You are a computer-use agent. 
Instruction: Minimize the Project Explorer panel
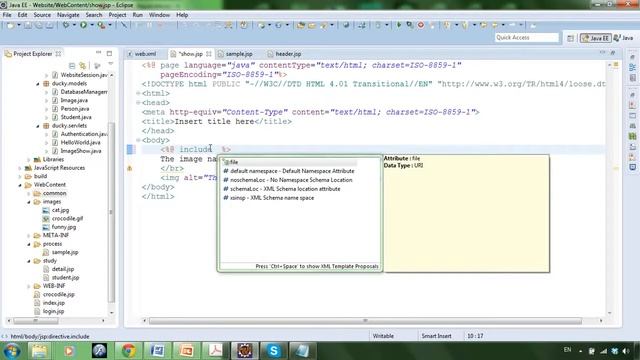[x=98, y=53]
